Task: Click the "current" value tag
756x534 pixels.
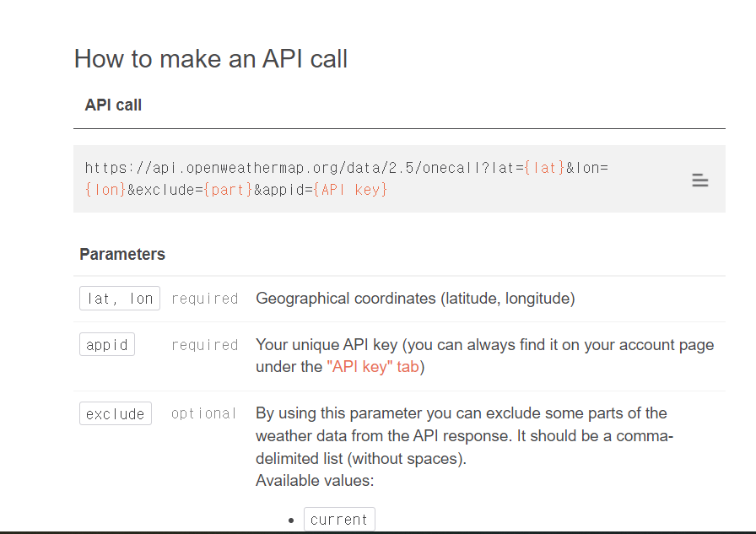Action: click(339, 520)
